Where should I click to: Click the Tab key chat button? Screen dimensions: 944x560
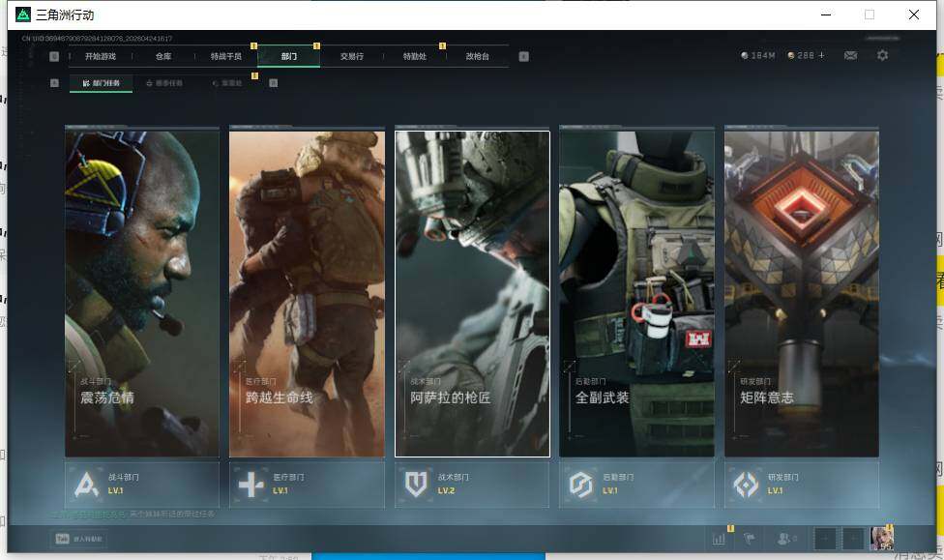click(x=79, y=539)
